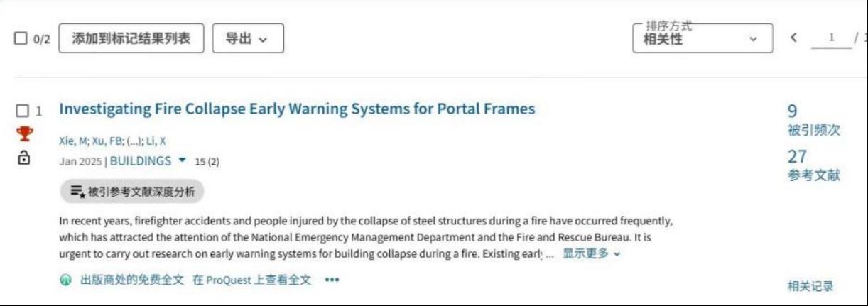Click the 被引参考文献深度分析 button
Viewport: 868px width, 306px height.
[x=132, y=191]
